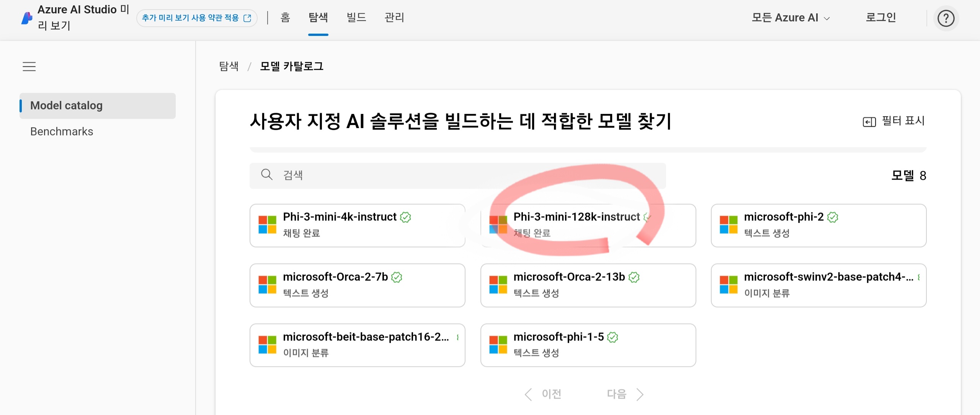Image resolution: width=980 pixels, height=415 pixels.
Task: Click the 로그인 sign-in link
Action: [880, 17]
